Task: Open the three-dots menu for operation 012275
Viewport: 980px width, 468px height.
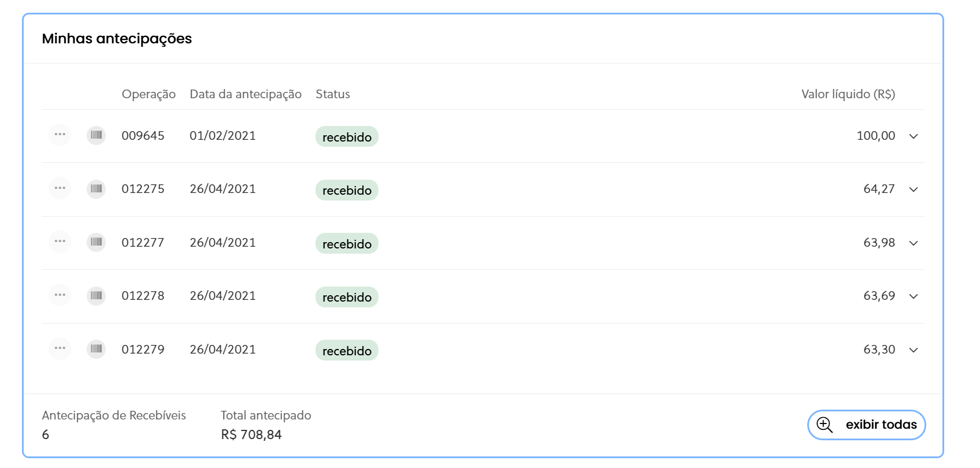Action: tap(60, 188)
